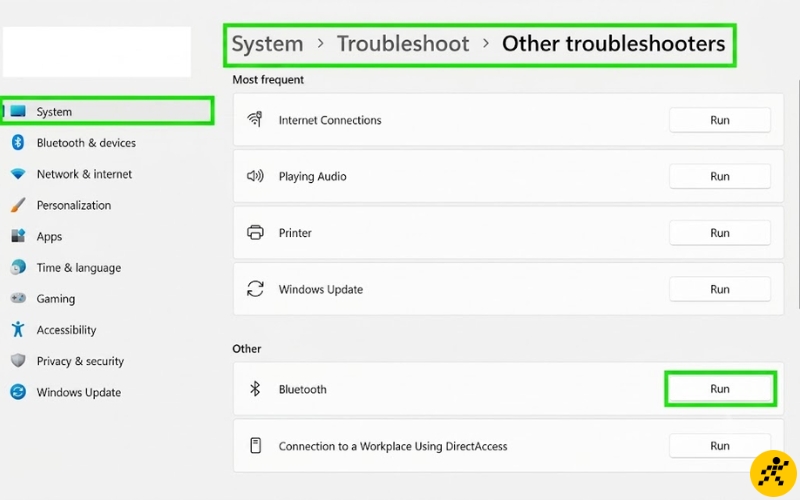
Task: Click the Internet Connections label
Action: pos(330,120)
